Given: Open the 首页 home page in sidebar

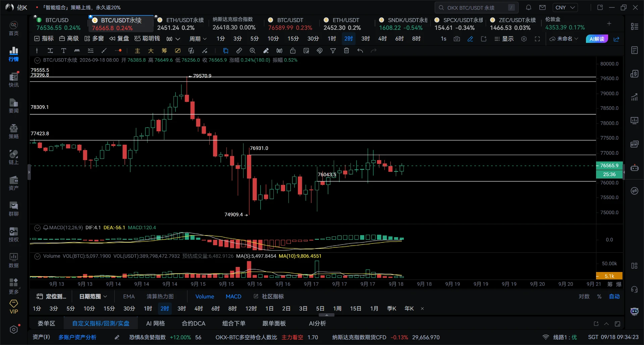Looking at the screenshot, I should (13, 28).
